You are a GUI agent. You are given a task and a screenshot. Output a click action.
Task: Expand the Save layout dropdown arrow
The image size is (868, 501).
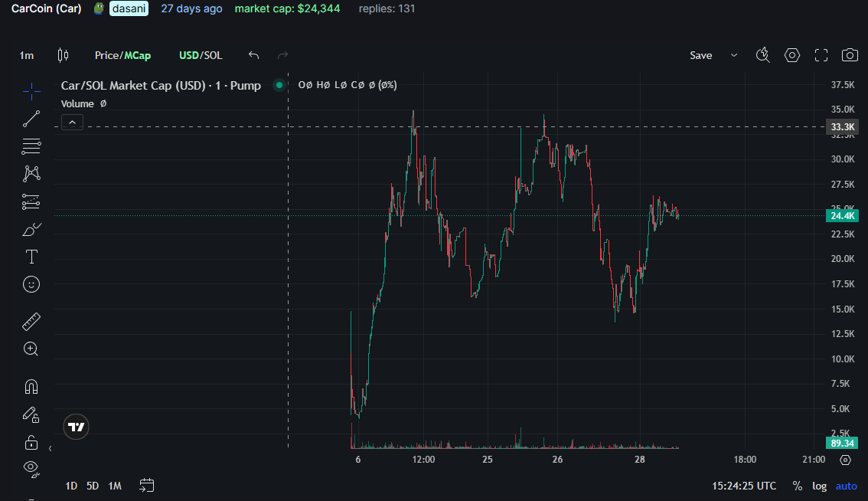pyautogui.click(x=734, y=55)
